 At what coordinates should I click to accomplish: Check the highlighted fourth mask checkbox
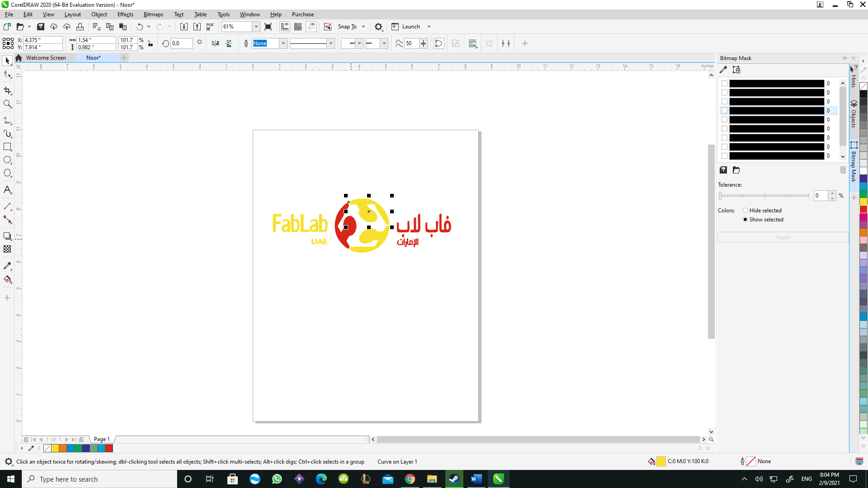click(x=724, y=111)
